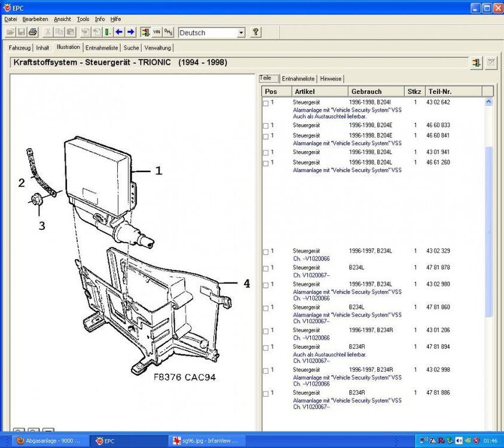Open the Entnahmeliste sub-tab in parts panel
Screen dimensions: 504x448
pyautogui.click(x=298, y=79)
